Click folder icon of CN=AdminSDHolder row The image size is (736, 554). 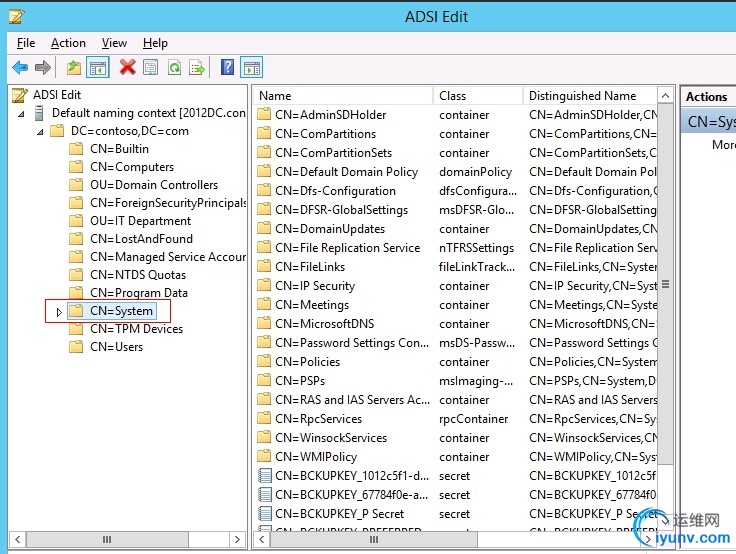pos(264,114)
